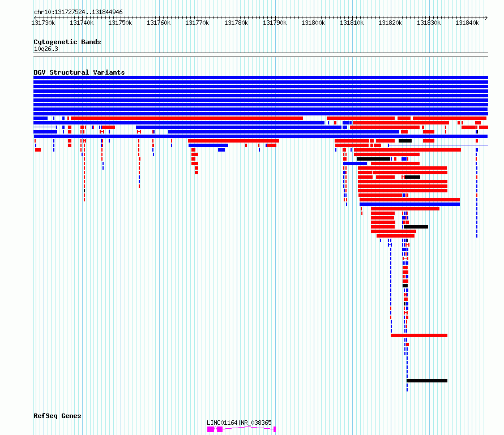Open the DGV Structural Variants track title
The image size is (504, 435).
click(x=79, y=72)
